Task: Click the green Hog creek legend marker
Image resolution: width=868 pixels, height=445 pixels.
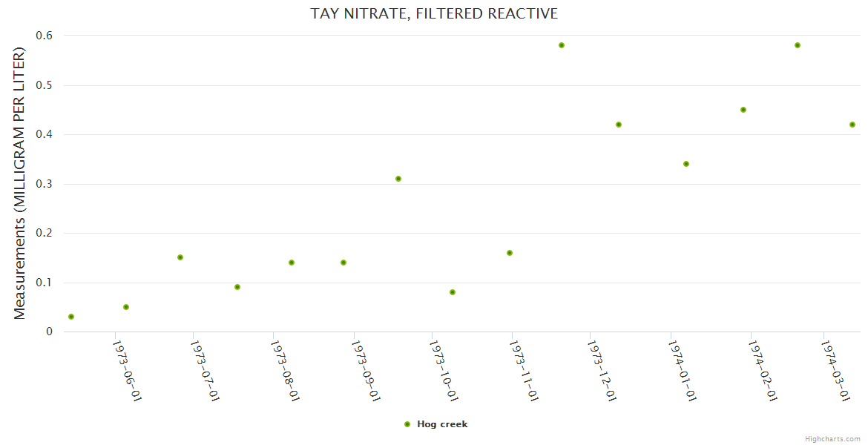Action: point(407,424)
